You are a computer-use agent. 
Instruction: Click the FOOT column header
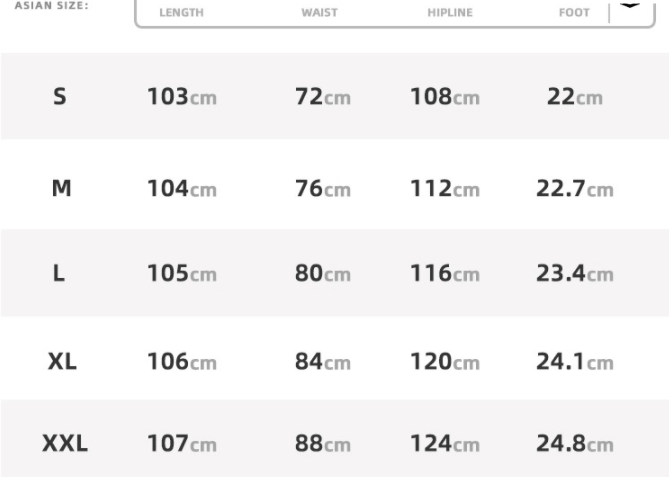pyautogui.click(x=574, y=13)
